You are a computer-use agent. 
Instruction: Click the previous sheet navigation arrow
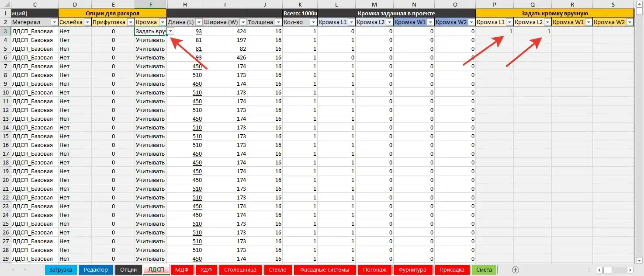[12, 270]
